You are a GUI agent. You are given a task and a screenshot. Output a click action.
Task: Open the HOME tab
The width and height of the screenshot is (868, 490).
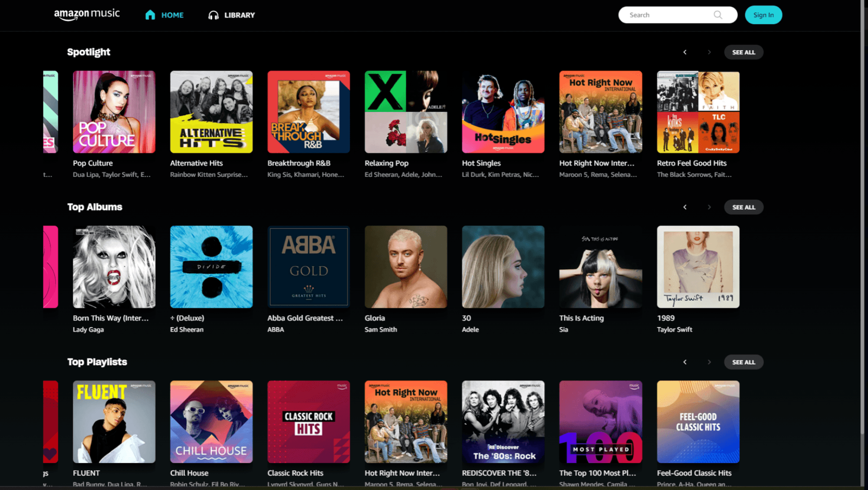point(164,15)
